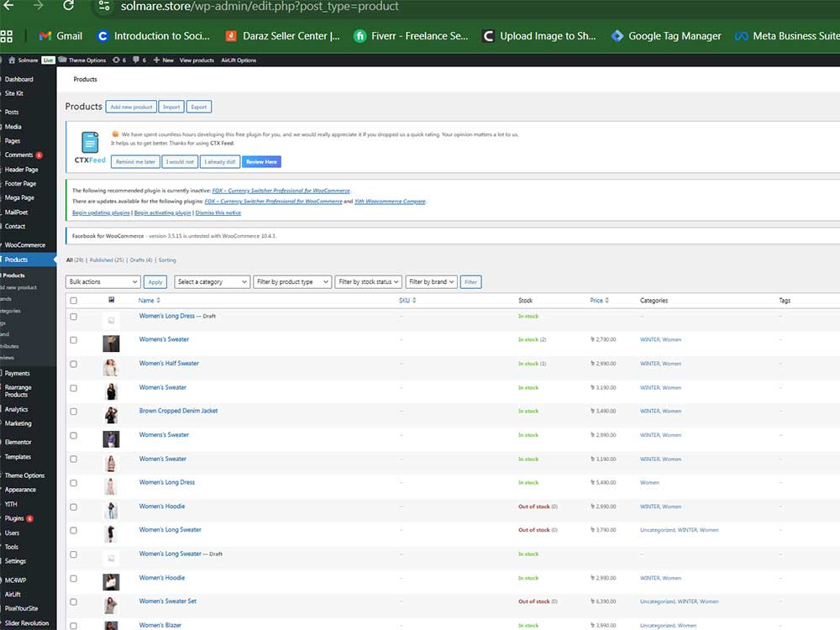
Task: Click I already did button
Action: click(219, 162)
